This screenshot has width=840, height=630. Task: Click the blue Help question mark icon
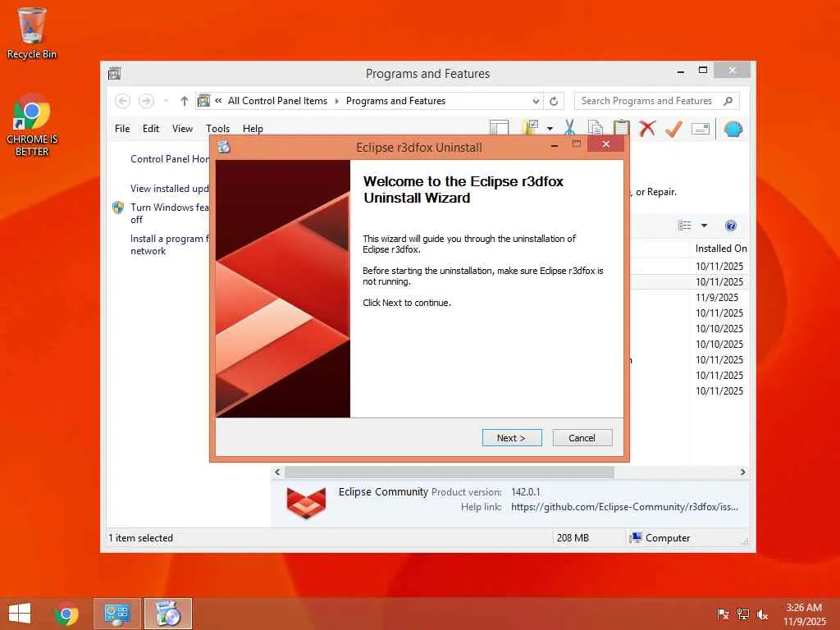[731, 226]
